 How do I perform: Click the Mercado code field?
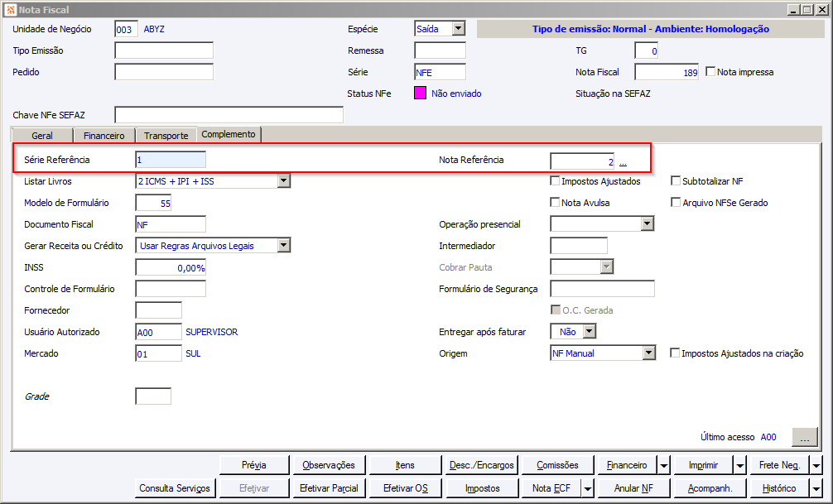pyautogui.click(x=159, y=353)
